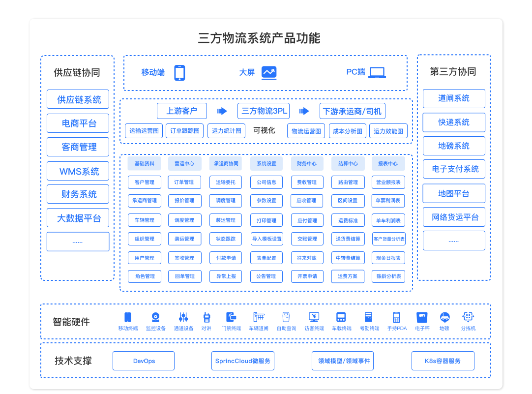Click the 网络货运平台 box

[454, 217]
